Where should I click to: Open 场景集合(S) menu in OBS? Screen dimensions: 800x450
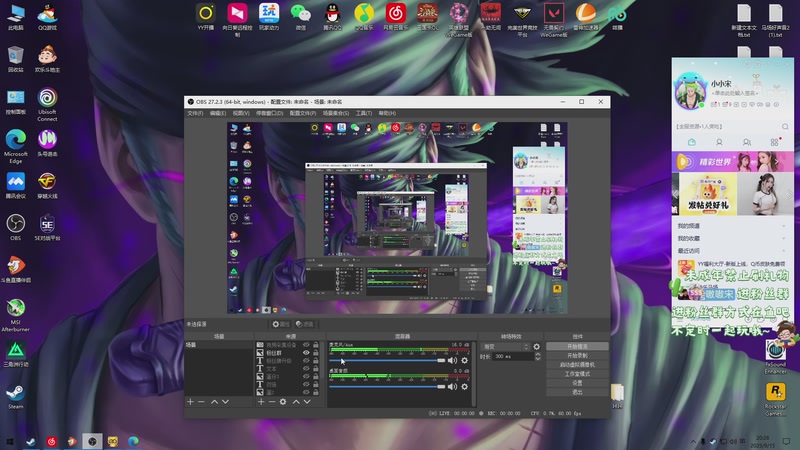pos(336,113)
